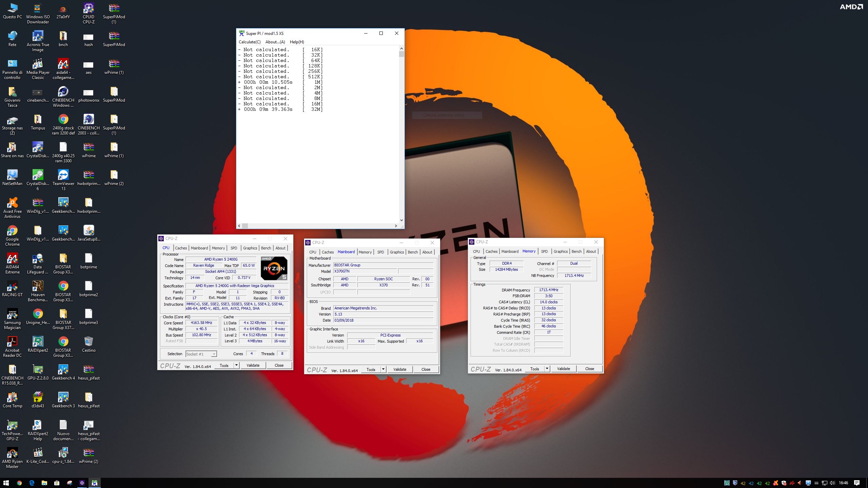
Task: Open the Storage nas (Z) desktop icon
Action: point(12,124)
